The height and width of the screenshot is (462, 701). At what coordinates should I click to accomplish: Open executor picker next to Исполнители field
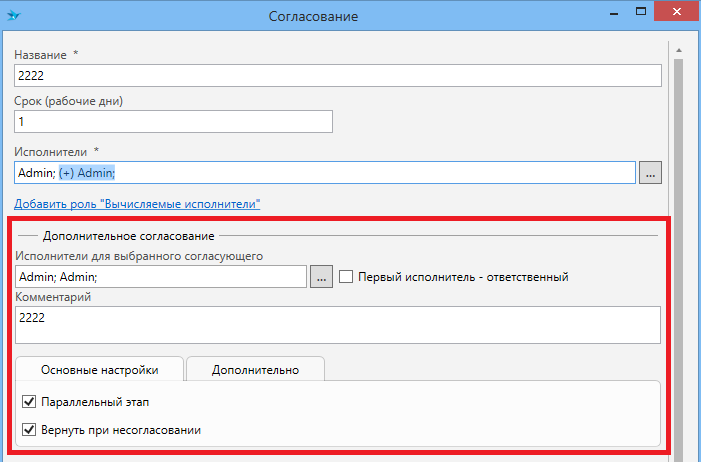click(x=650, y=173)
